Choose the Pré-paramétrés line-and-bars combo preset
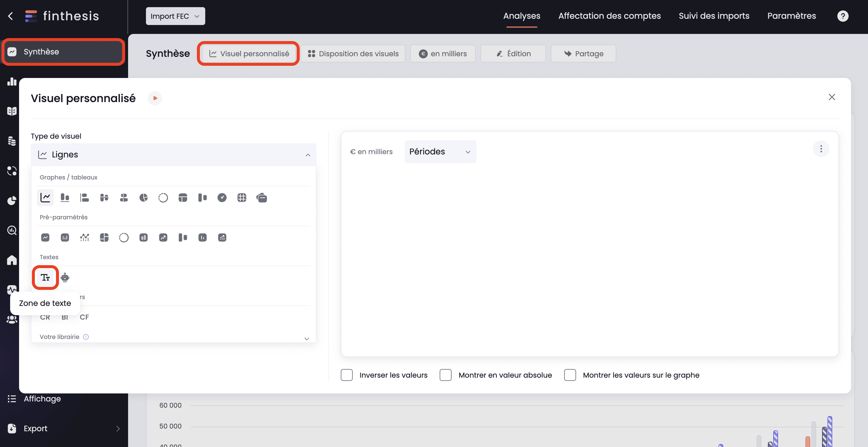Image resolution: width=868 pixels, height=447 pixels. [x=84, y=238]
